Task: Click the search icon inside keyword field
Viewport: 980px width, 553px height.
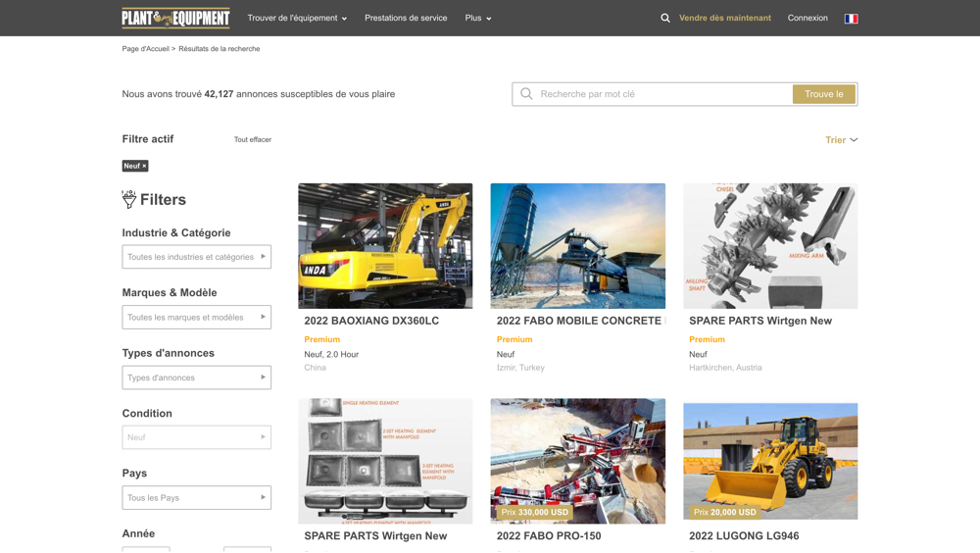Action: (526, 94)
